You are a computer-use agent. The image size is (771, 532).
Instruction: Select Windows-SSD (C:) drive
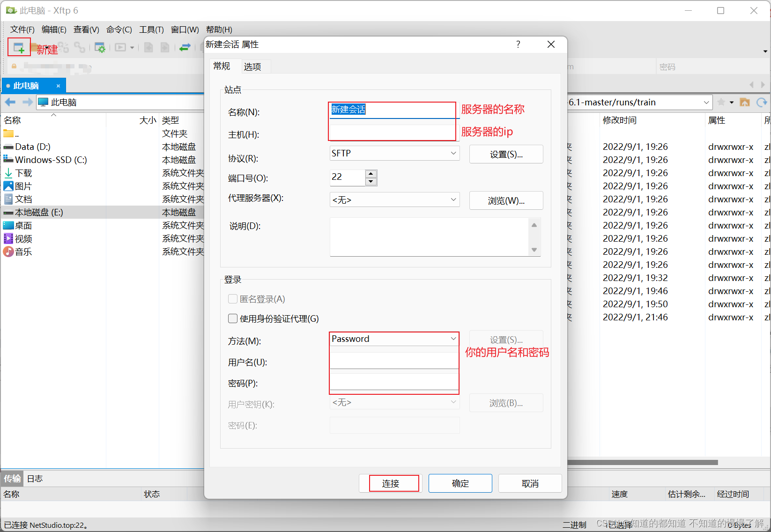point(45,160)
